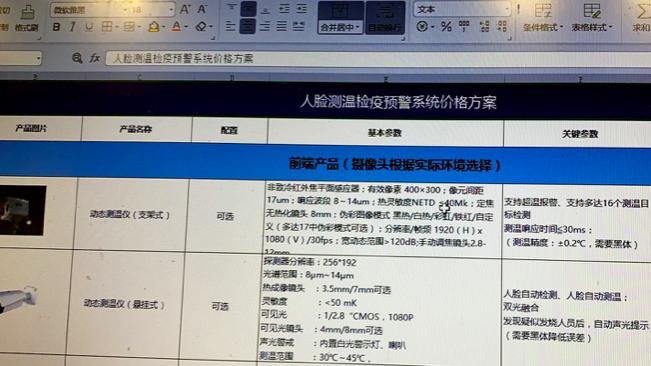Open Table Style (表格样式) menu
The height and width of the screenshot is (366, 651).
(x=592, y=17)
